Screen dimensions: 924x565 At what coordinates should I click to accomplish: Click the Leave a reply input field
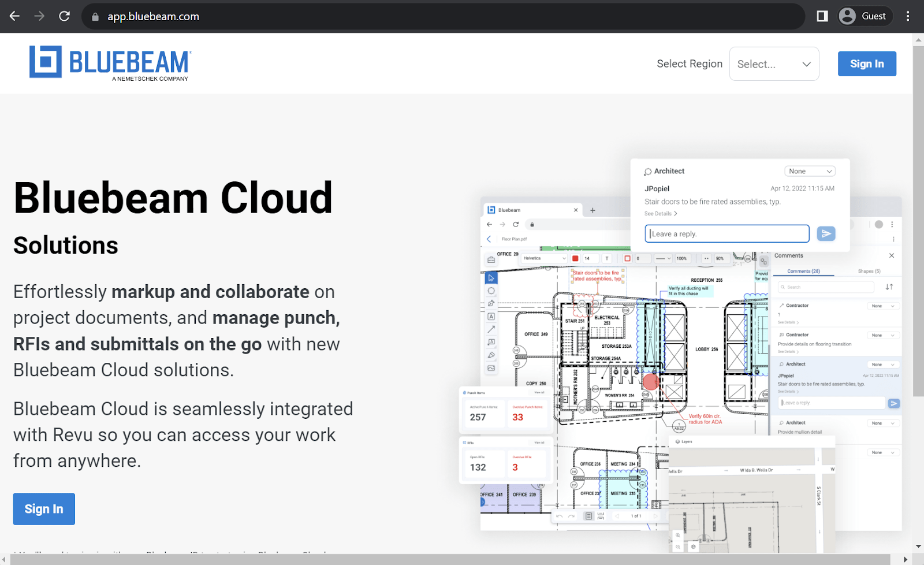pos(726,233)
